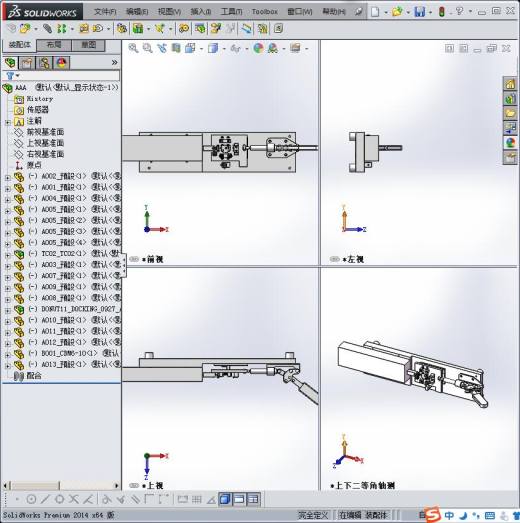
Task: Open the Design Library icon in task pane
Action: pos(510,98)
